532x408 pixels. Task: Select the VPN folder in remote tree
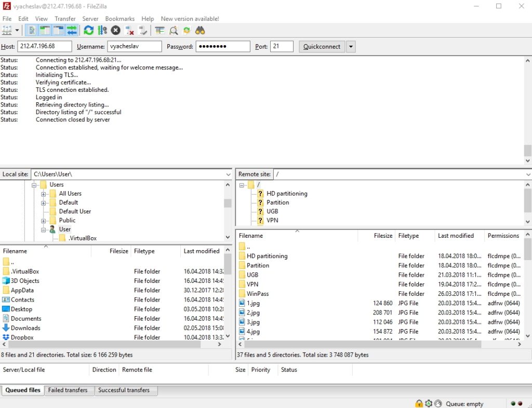pyautogui.click(x=272, y=220)
